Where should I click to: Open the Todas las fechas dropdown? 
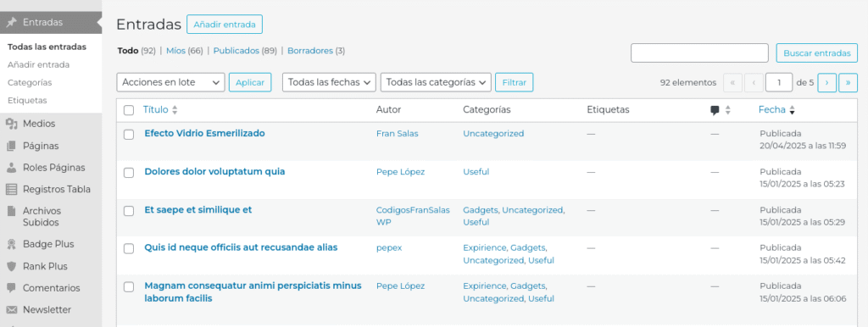point(329,82)
